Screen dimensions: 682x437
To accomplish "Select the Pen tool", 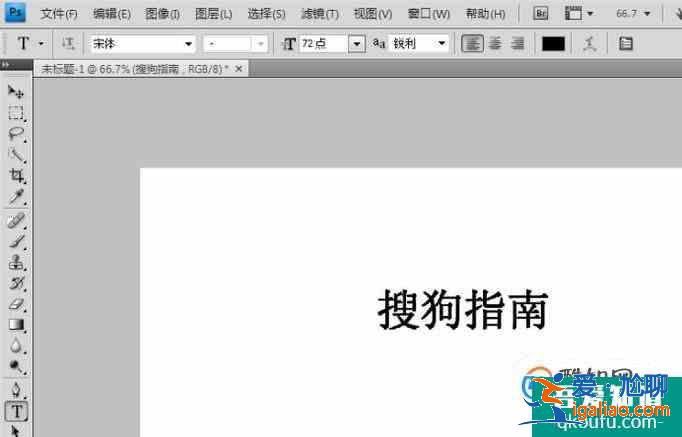I will 16,390.
